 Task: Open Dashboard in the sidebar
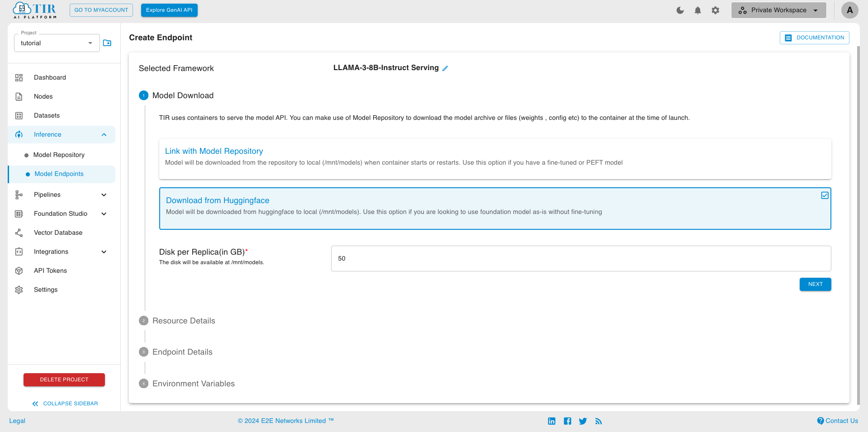click(x=50, y=78)
